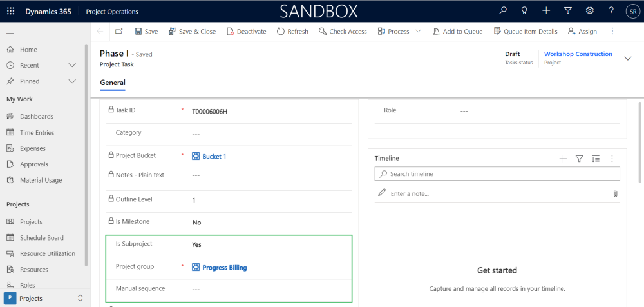Click the sidebar vertical scrollbar
Image resolution: width=644 pixels, height=307 pixels.
coord(86,155)
